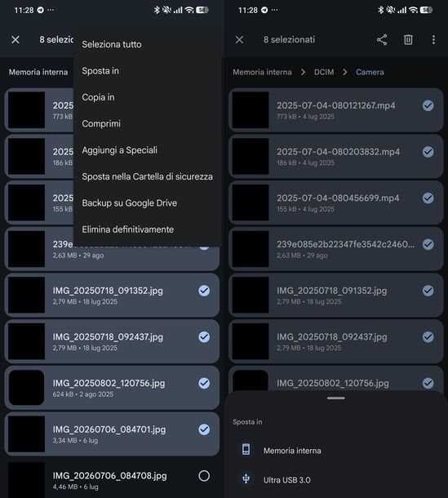Tap the bottom sheet drag handle
Image resolution: width=448 pixels, height=498 pixels.
pyautogui.click(x=336, y=398)
